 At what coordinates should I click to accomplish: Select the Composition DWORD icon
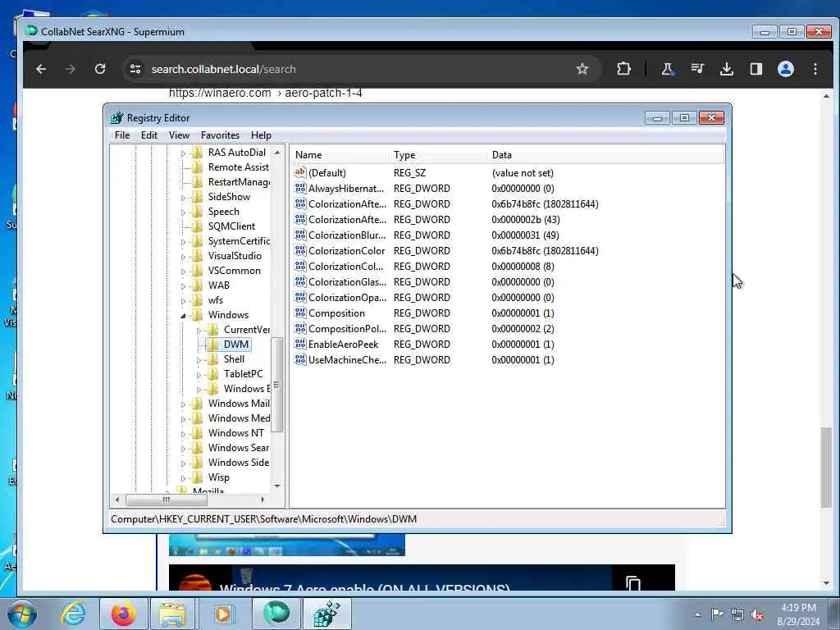300,313
